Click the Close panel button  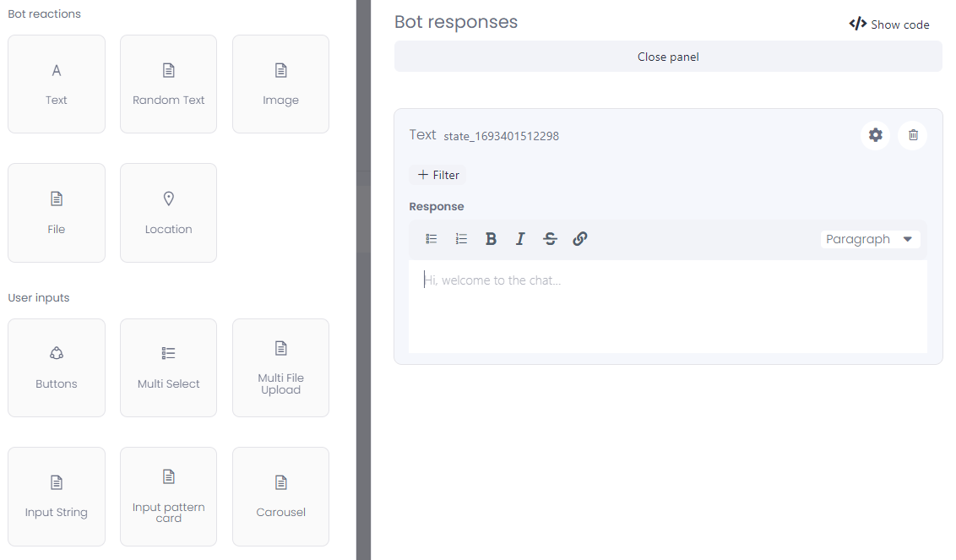pyautogui.click(x=668, y=57)
